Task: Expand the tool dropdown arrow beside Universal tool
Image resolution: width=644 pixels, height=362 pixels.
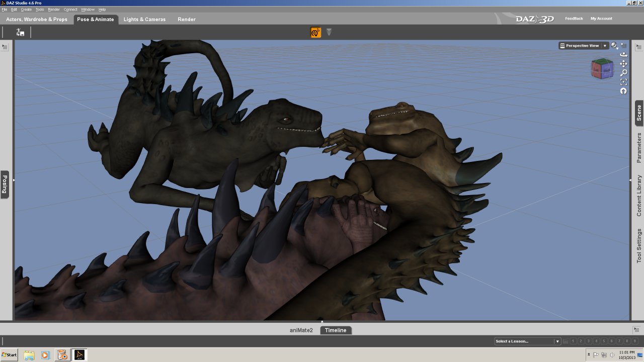Action: pyautogui.click(x=329, y=32)
